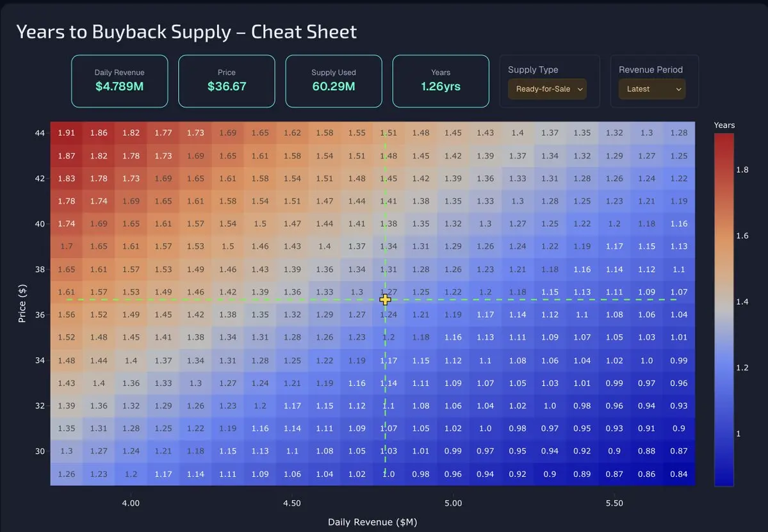Image resolution: width=768 pixels, height=532 pixels.
Task: Select the heatmap cell showing 0.84
Action: tap(679, 474)
